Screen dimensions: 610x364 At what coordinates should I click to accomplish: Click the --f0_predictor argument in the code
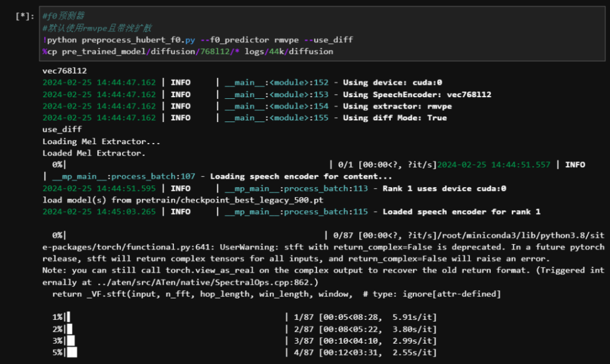click(235, 40)
